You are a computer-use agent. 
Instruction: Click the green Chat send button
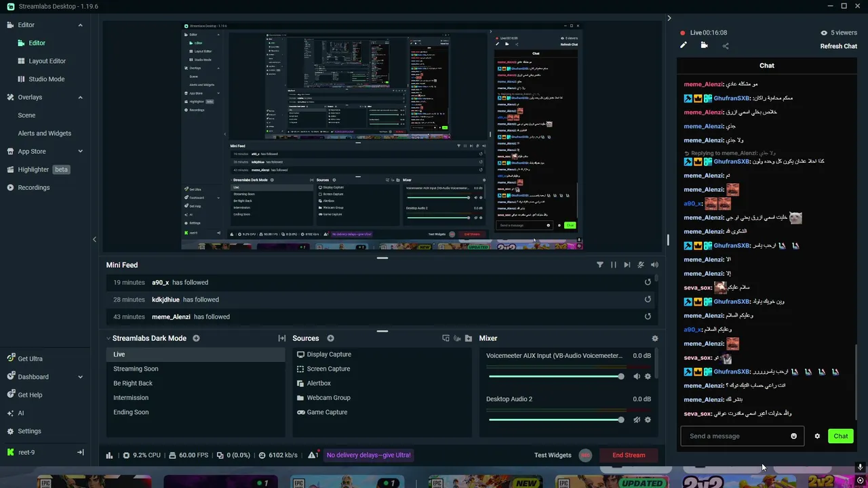(841, 436)
